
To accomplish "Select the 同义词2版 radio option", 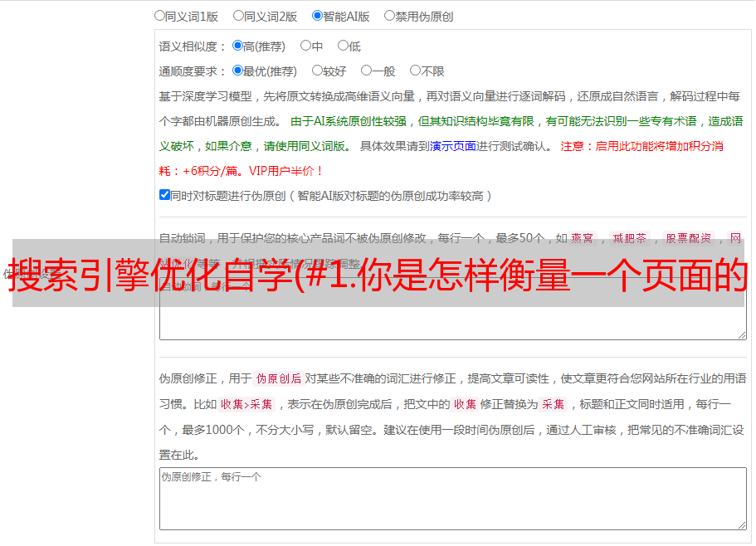I will (x=238, y=16).
